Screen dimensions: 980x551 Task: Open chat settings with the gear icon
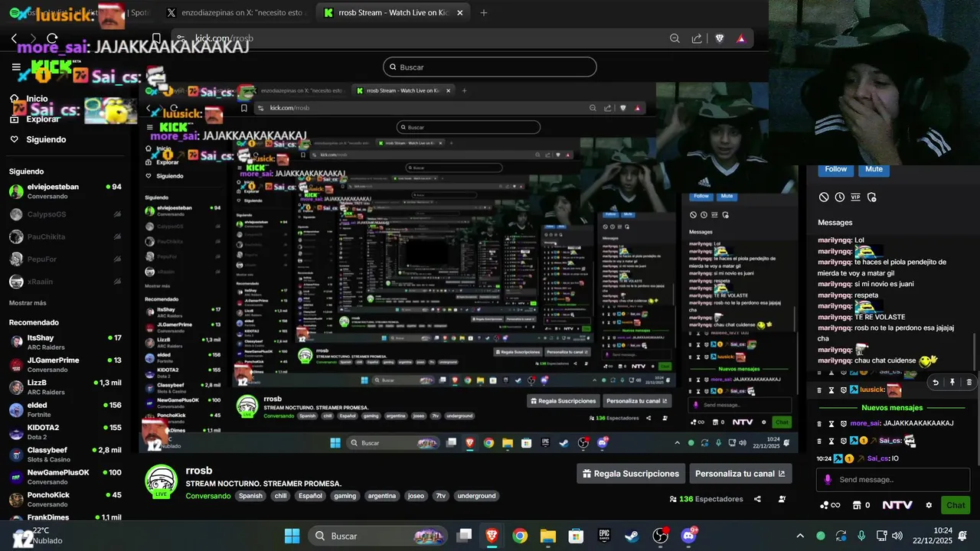coord(929,505)
